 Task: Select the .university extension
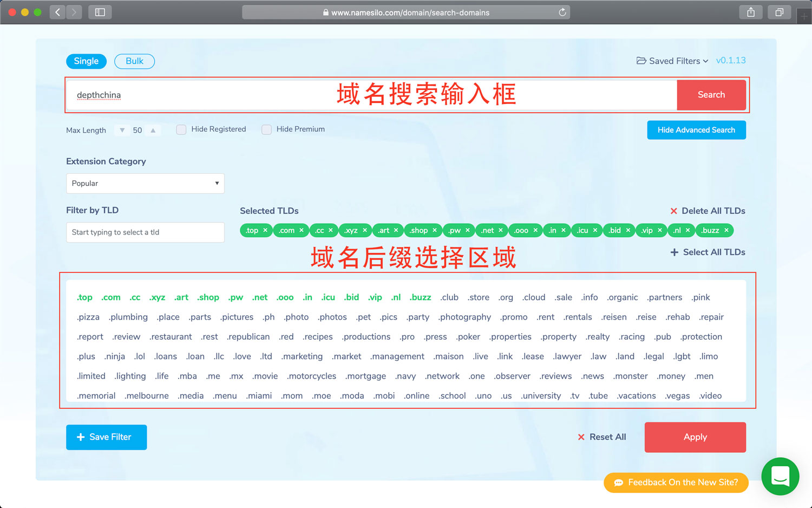541,396
